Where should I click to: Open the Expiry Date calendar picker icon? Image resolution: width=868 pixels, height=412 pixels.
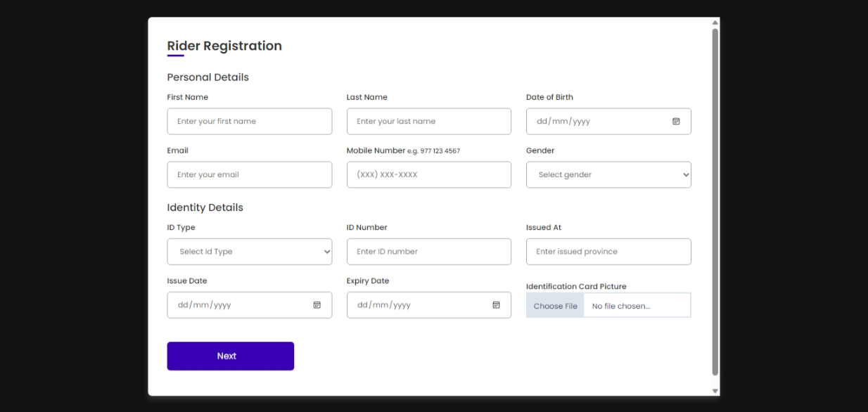coord(496,305)
